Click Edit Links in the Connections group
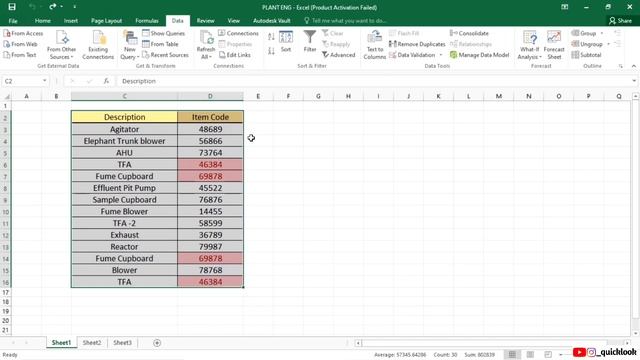 [x=235, y=55]
